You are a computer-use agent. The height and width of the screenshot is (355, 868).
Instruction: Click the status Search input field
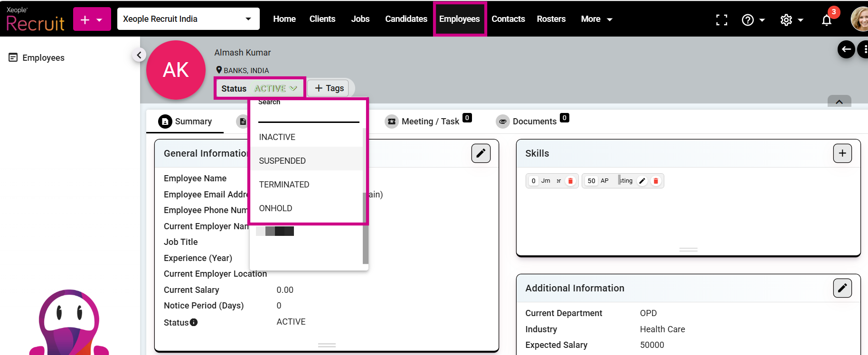pos(308,115)
